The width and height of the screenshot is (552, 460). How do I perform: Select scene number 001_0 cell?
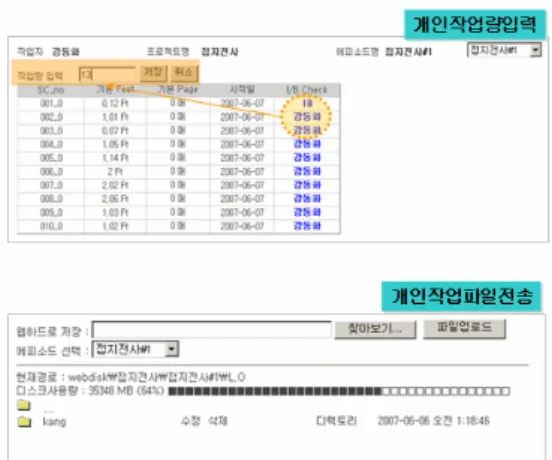(51, 103)
